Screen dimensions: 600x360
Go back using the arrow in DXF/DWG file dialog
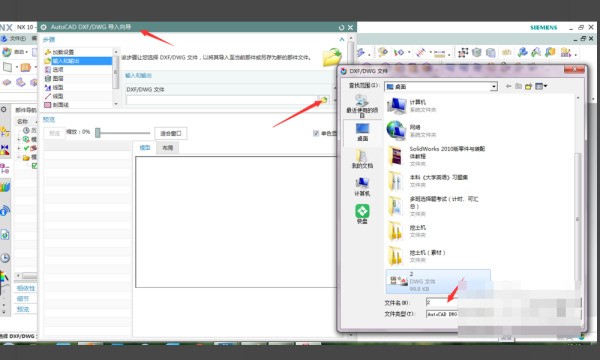click(x=508, y=86)
